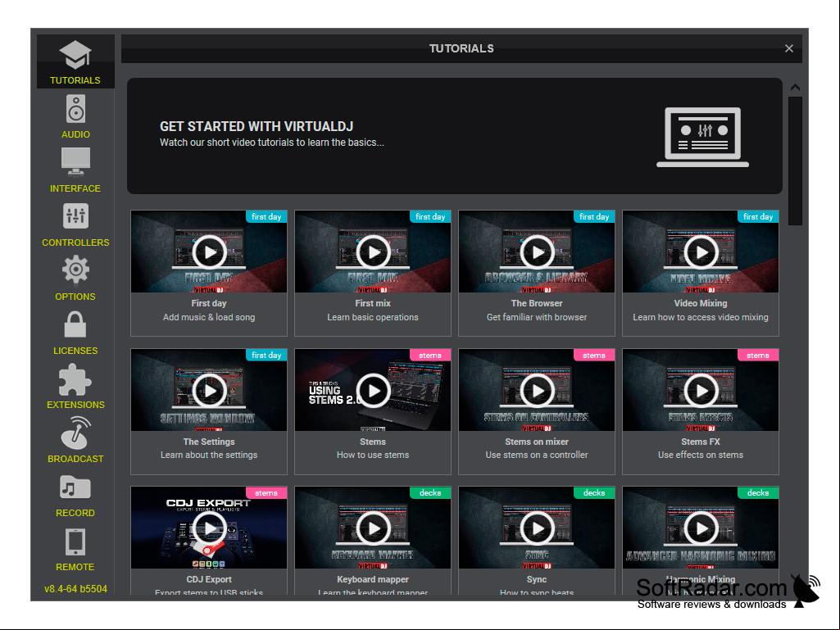Open Options gear icon
The width and height of the screenshot is (840, 630).
point(75,270)
